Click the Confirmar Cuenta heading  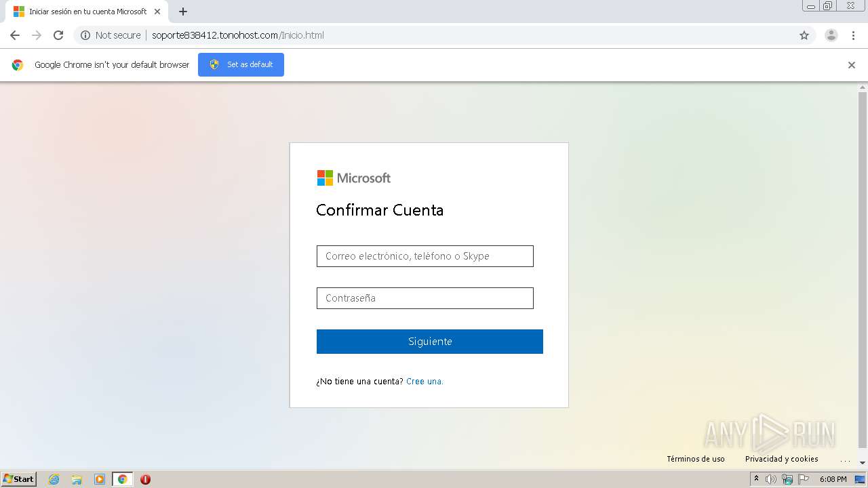(380, 210)
